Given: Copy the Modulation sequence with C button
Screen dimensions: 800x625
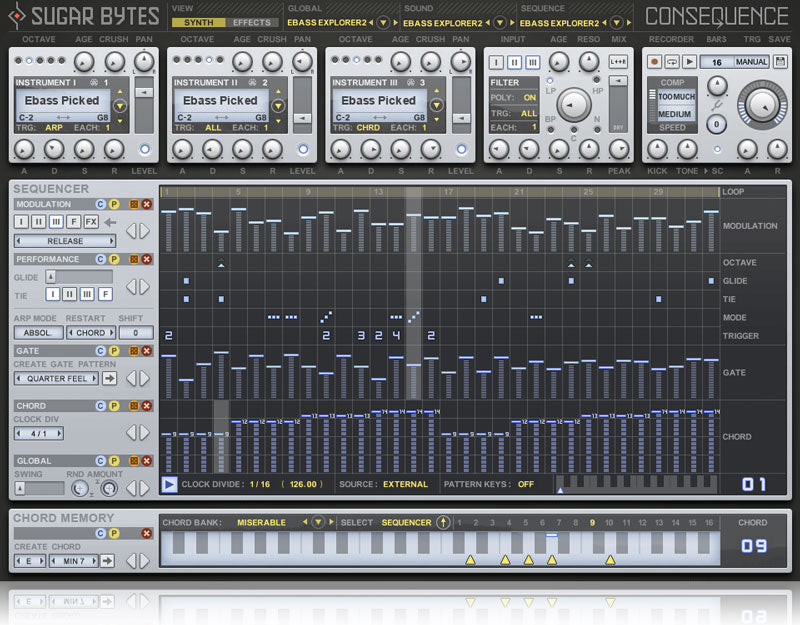Looking at the screenshot, I should 101,204.
